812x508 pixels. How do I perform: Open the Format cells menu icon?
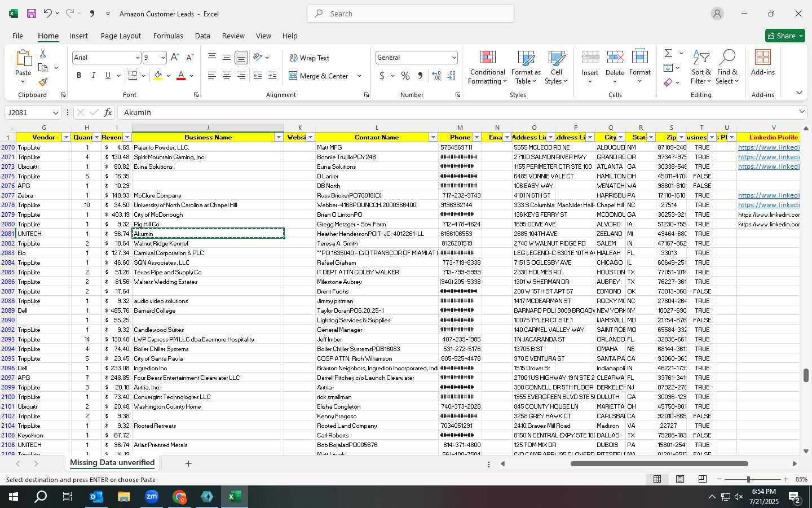tap(640, 58)
